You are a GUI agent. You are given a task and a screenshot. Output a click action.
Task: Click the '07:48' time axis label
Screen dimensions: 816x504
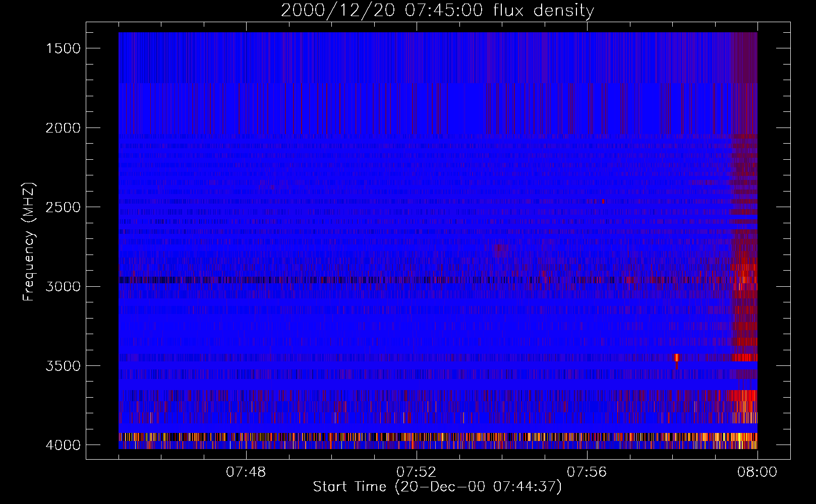246,472
